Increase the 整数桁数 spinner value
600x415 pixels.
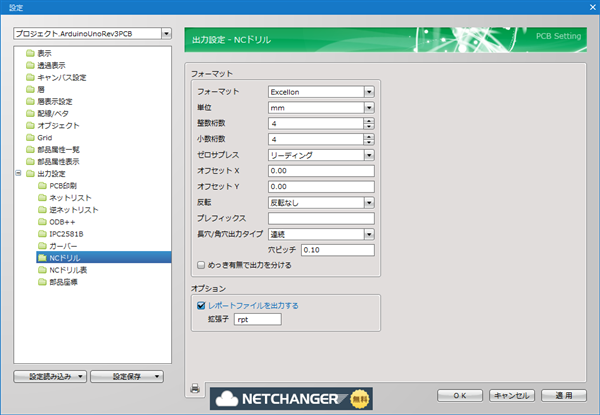pos(369,121)
